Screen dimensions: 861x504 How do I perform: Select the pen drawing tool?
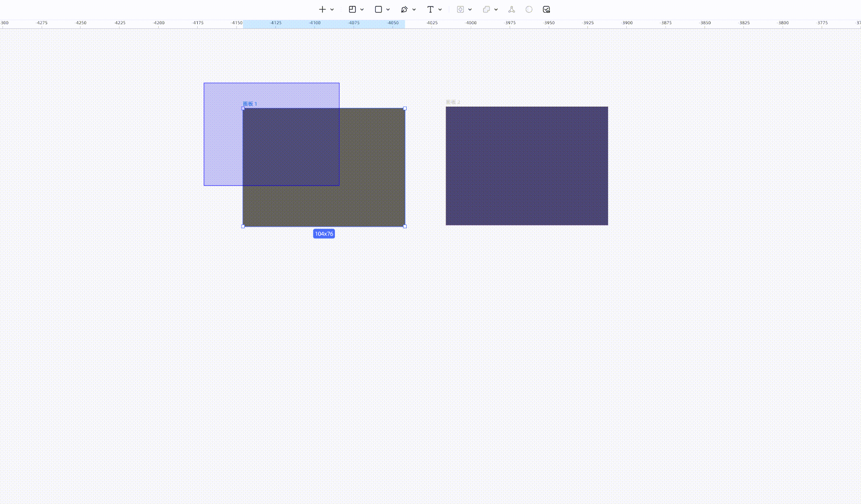404,9
